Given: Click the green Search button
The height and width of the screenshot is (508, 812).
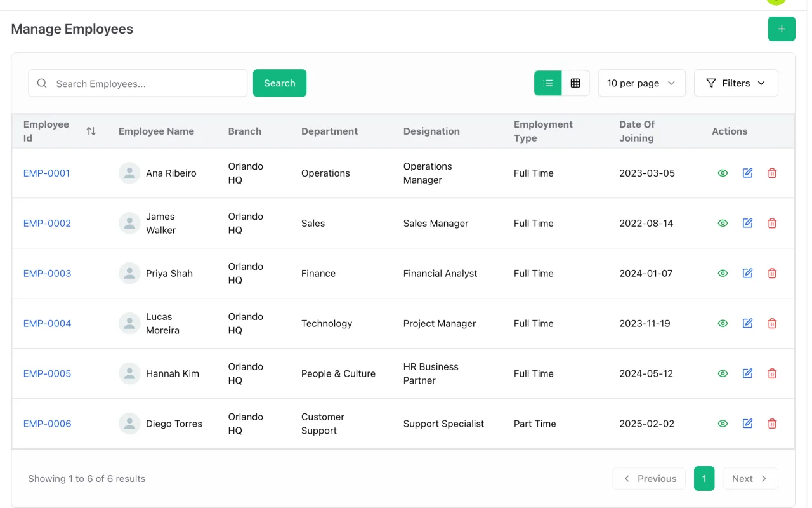Looking at the screenshot, I should [280, 83].
